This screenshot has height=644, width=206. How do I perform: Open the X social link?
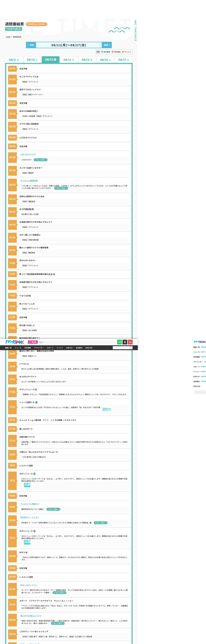(125, 342)
